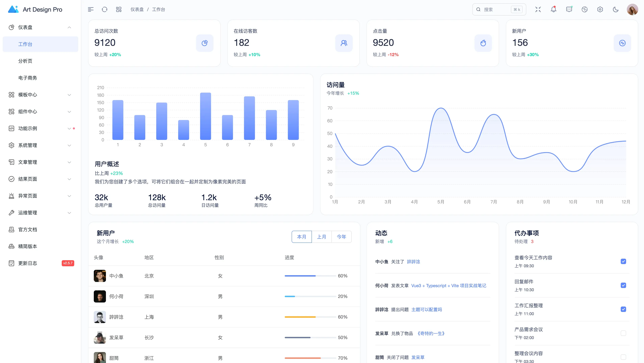Open the quick entry grid icon
644x363 pixels.
point(119,9)
